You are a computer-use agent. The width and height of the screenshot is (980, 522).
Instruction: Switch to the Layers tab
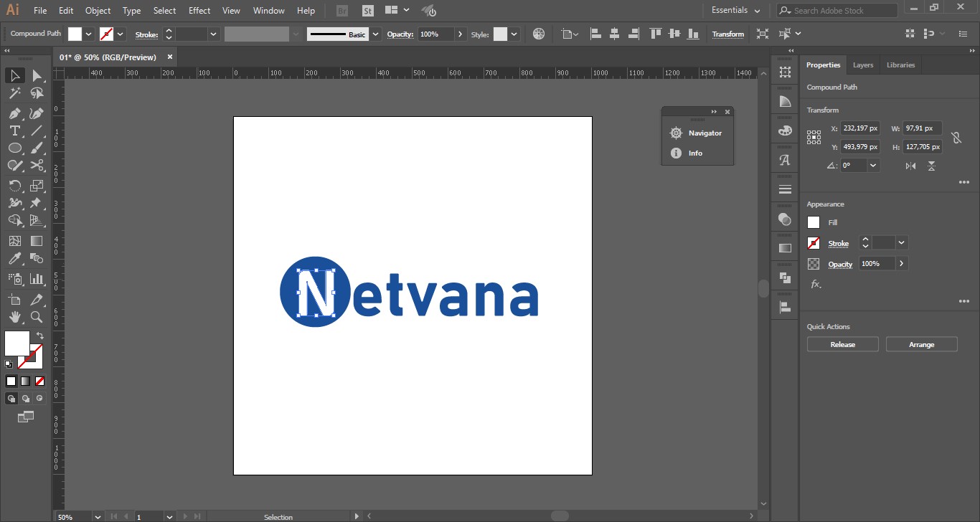862,65
